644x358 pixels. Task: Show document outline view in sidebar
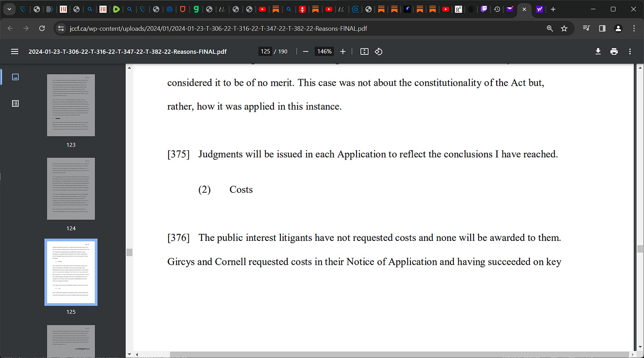(15, 103)
